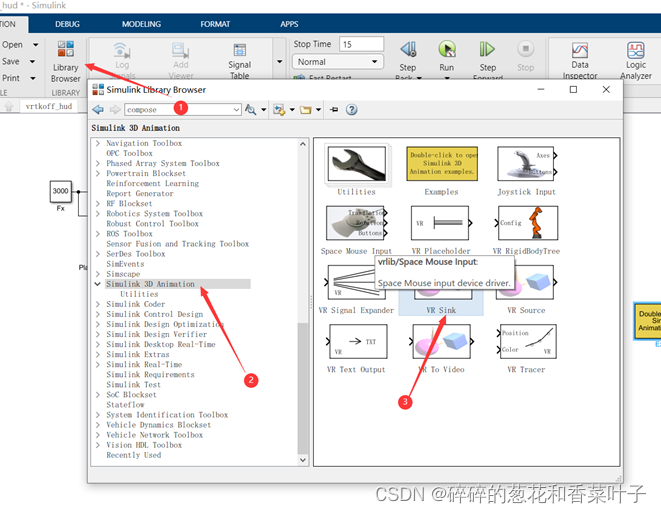Open the Data Inspector
This screenshot has height=513, width=661.
(x=580, y=61)
